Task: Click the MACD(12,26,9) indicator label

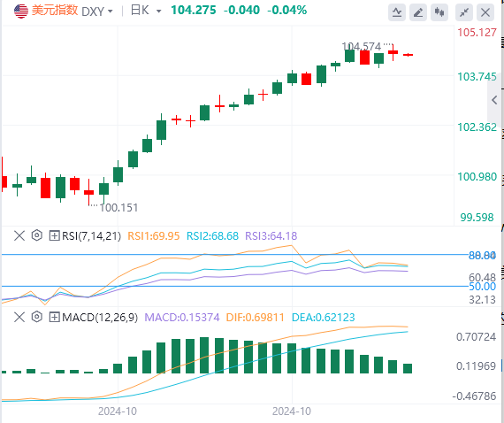Action: (x=100, y=317)
